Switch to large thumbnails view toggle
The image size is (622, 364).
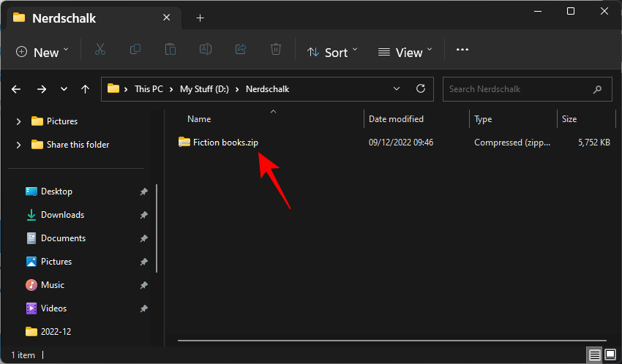610,354
